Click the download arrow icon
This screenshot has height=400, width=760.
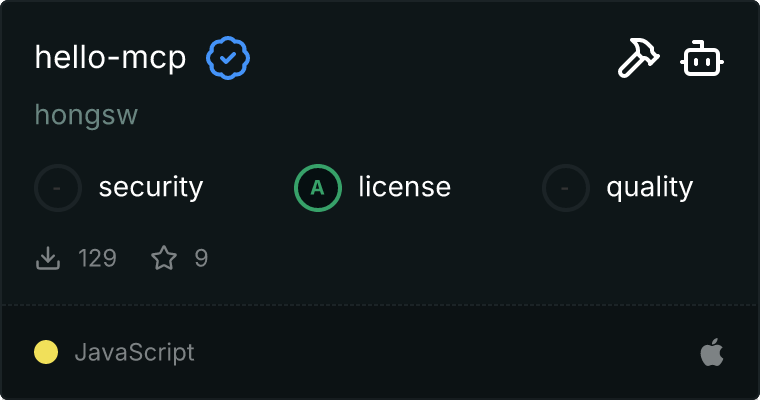47,259
